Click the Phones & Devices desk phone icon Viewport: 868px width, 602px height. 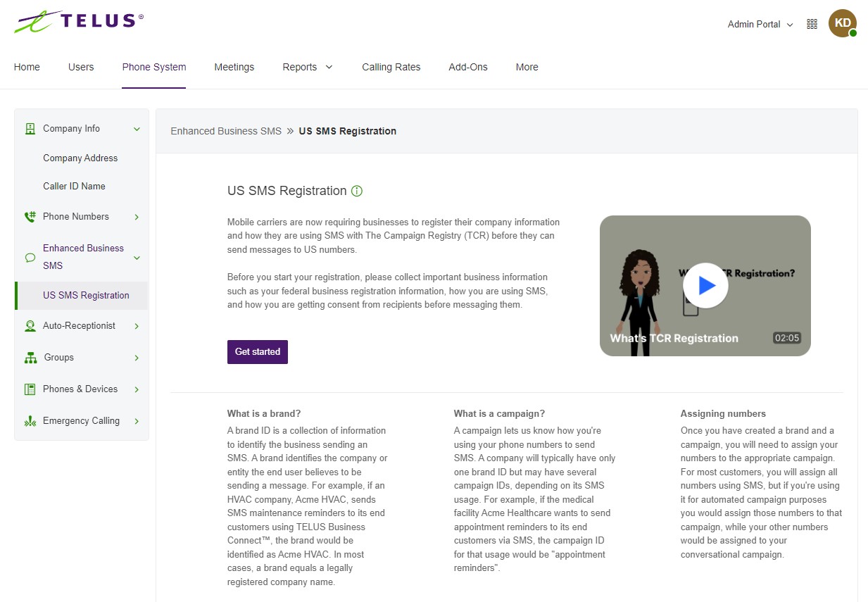[x=30, y=389]
